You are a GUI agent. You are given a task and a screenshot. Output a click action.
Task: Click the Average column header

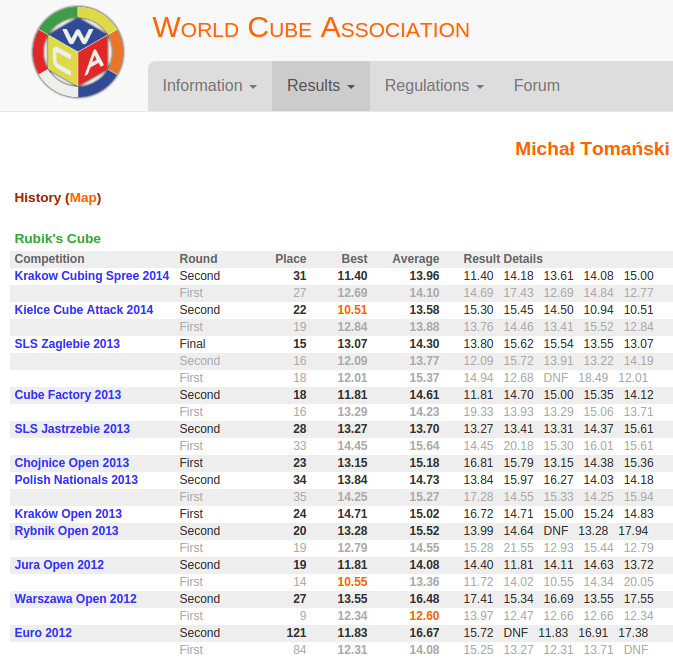(x=415, y=259)
